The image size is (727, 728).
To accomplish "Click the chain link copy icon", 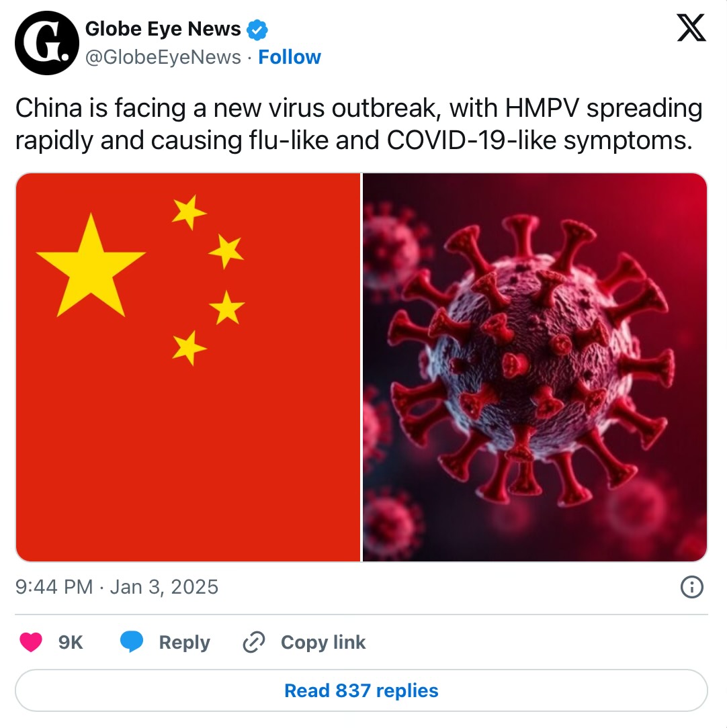I will [x=254, y=642].
